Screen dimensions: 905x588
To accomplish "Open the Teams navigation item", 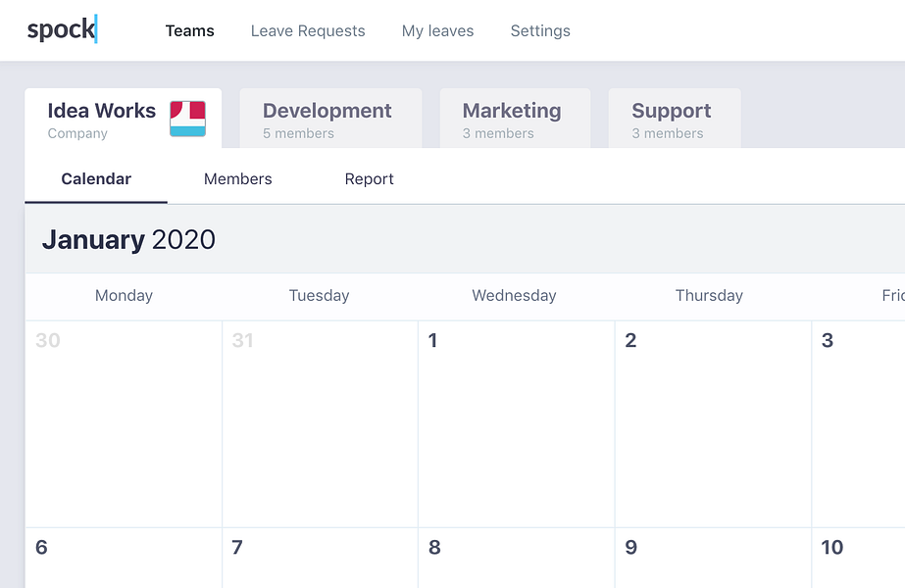I will point(189,30).
